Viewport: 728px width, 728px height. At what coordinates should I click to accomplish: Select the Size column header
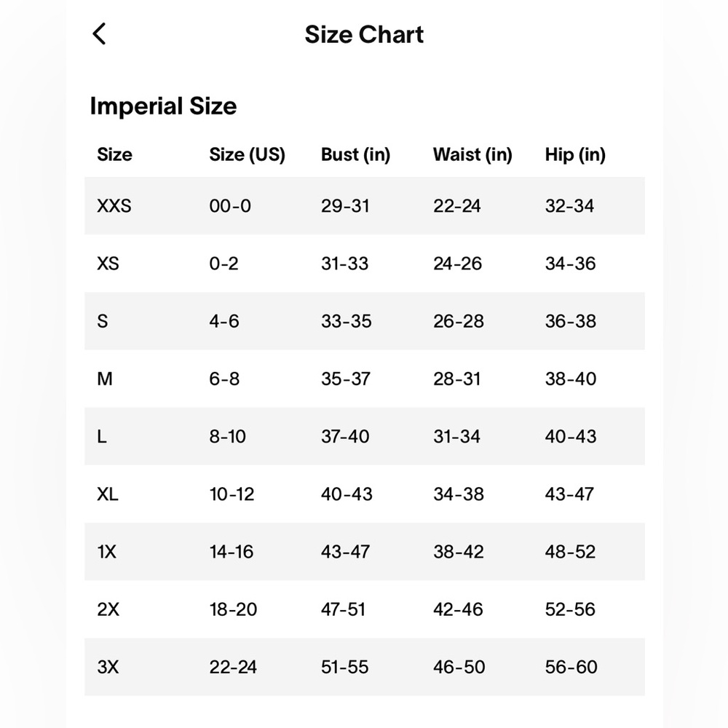[115, 154]
